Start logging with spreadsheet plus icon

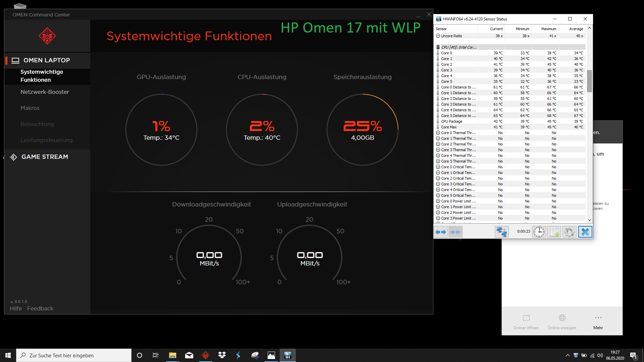(554, 232)
